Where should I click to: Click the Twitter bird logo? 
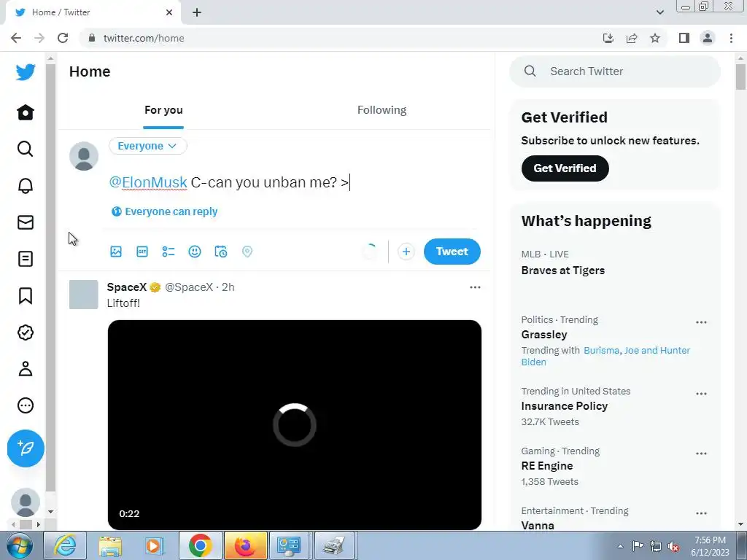click(26, 72)
